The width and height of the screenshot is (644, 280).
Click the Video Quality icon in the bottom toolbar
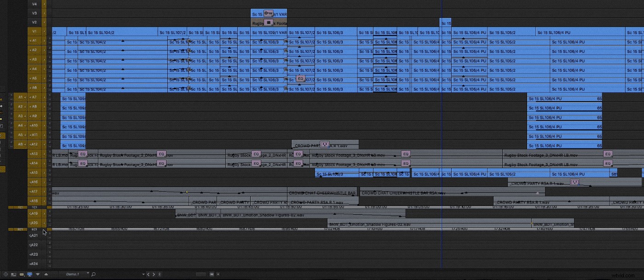pos(22,274)
